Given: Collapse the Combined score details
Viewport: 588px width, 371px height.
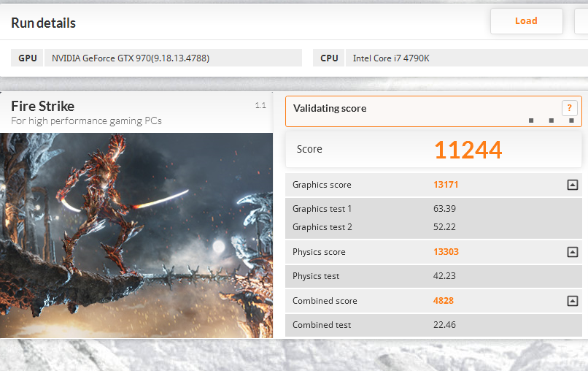Looking at the screenshot, I should coord(572,301).
